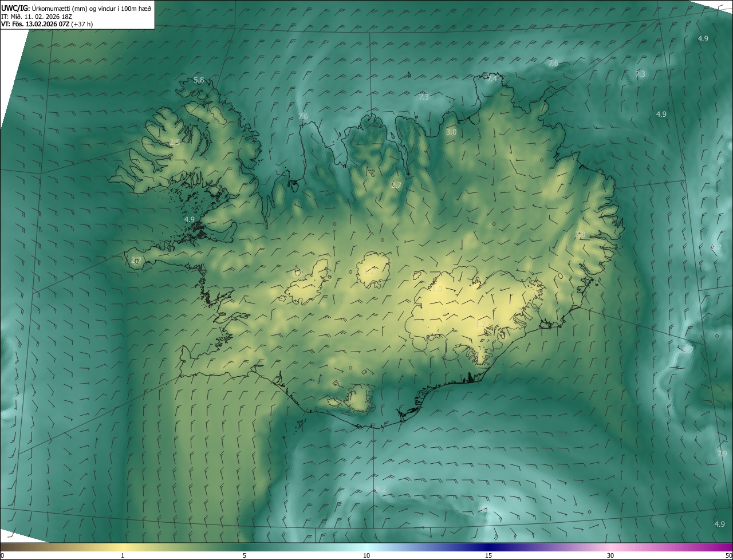Click the 2.5 value over the Westfjords
Screen dimensions: 733x560
(175, 142)
